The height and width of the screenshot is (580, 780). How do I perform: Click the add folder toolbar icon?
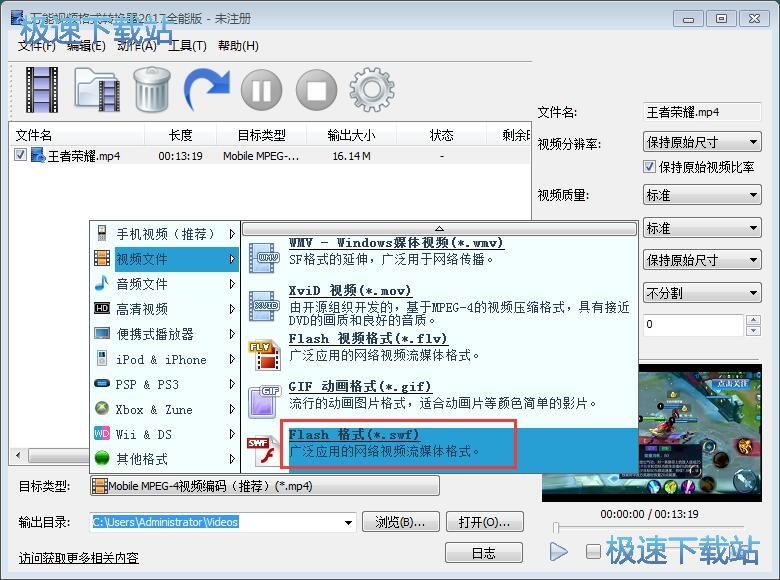[97, 90]
